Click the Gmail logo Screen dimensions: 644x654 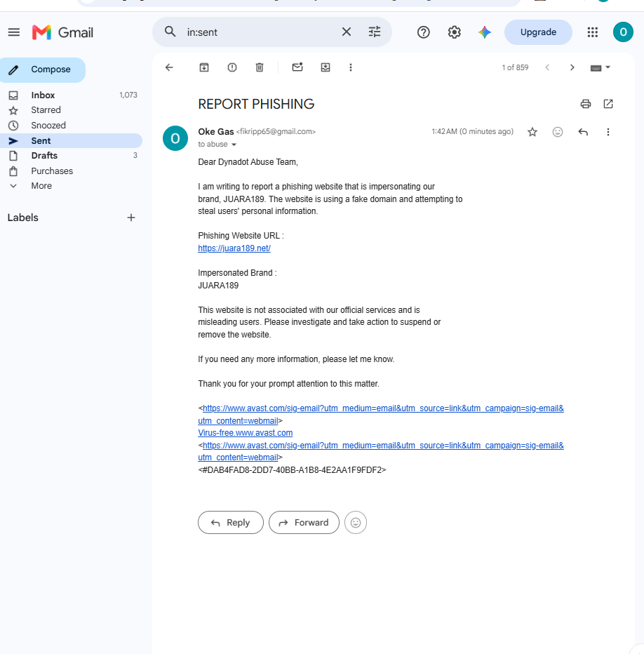(x=62, y=32)
